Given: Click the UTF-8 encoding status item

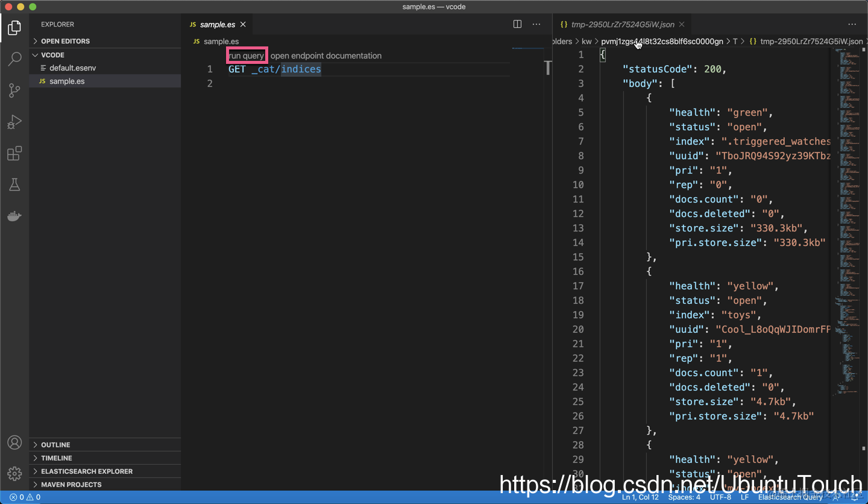Looking at the screenshot, I should coord(720,497).
